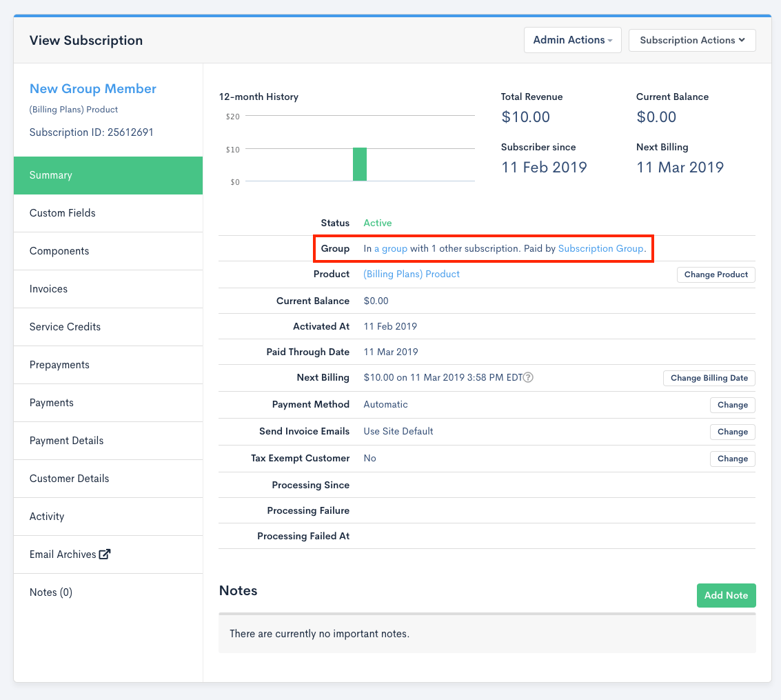The width and height of the screenshot is (781, 700).
Task: Switch to the Prepayments tab
Action: (x=59, y=365)
